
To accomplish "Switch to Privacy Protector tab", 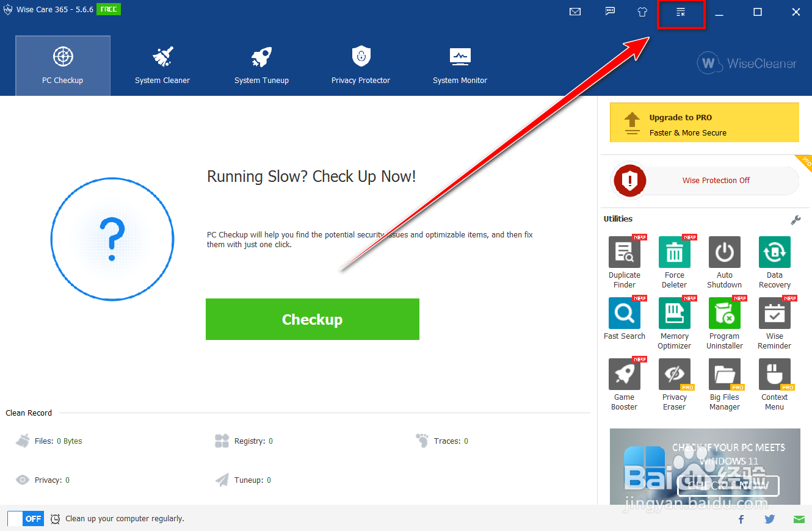I will (361, 66).
